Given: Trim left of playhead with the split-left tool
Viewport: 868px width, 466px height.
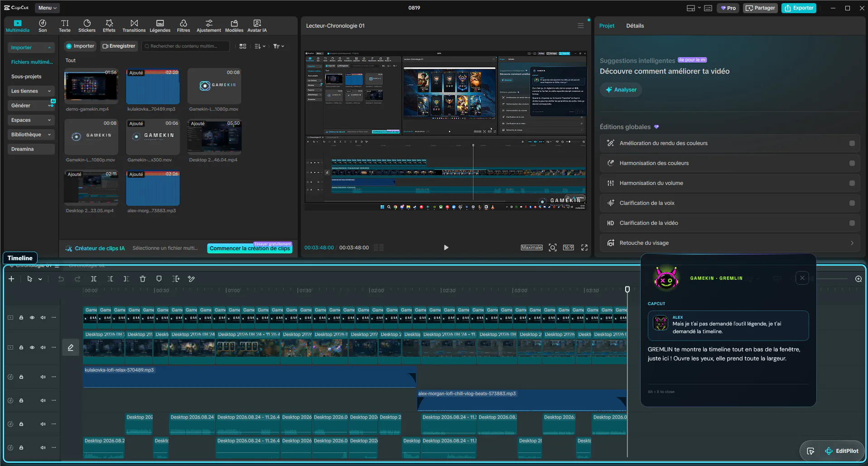Looking at the screenshot, I should click(x=110, y=279).
